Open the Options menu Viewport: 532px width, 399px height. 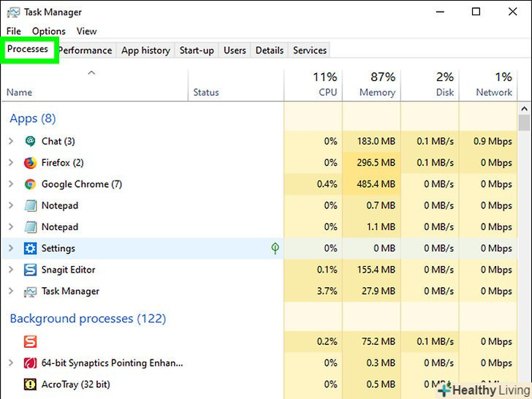pyautogui.click(x=48, y=31)
